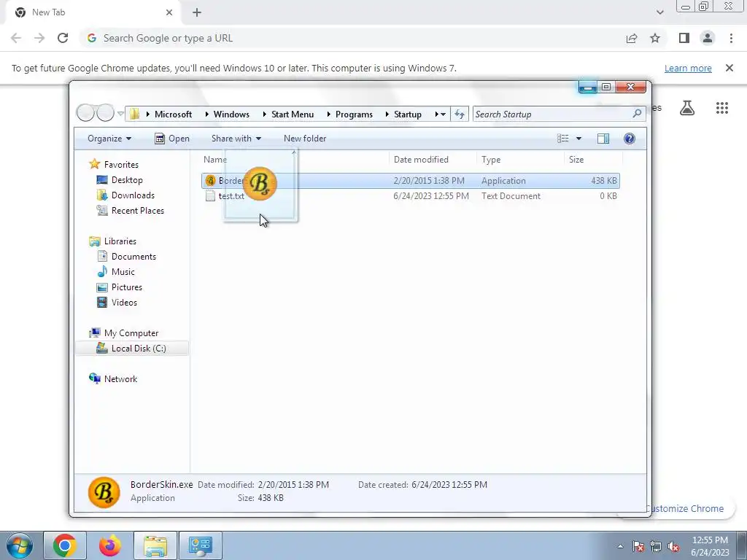Open the Organize dropdown menu
The width and height of the screenshot is (747, 560).
click(x=109, y=139)
